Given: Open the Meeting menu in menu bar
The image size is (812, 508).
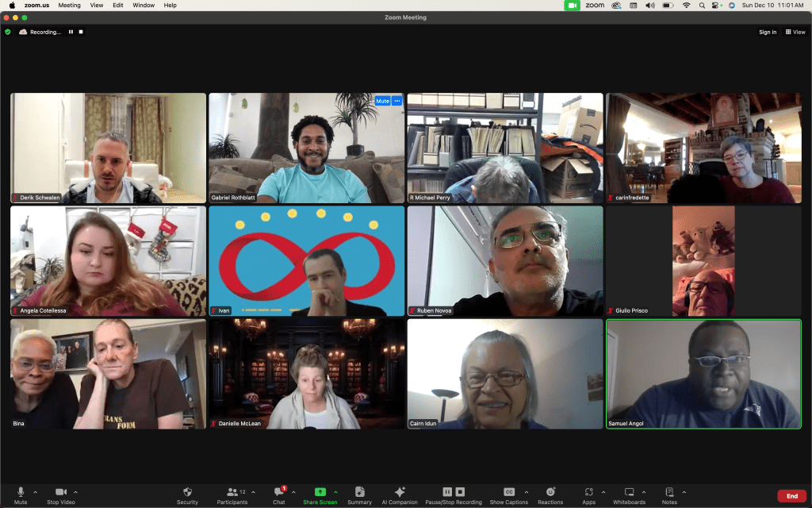Looking at the screenshot, I should [69, 6].
